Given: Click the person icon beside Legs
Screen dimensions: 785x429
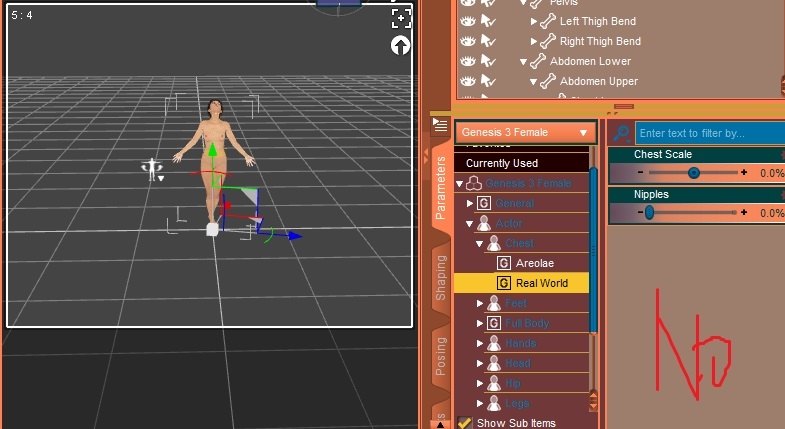Looking at the screenshot, I should 494,403.
